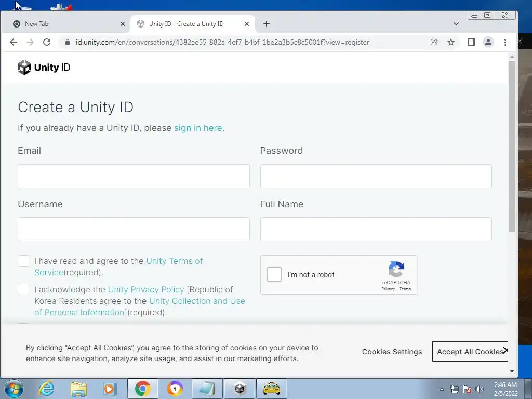This screenshot has height=399, width=532.
Task: Click the volume speaker tray icon
Action: click(480, 389)
